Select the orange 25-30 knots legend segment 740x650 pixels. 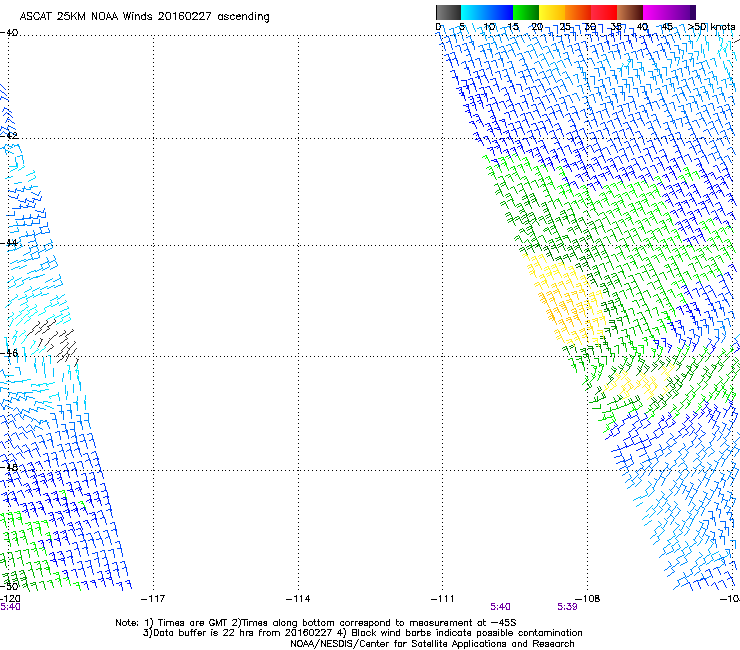(578, 12)
